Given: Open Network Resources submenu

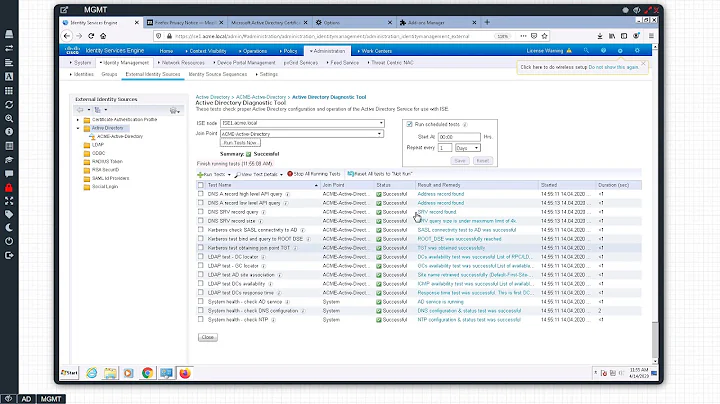Looking at the screenshot, I should pos(181,62).
